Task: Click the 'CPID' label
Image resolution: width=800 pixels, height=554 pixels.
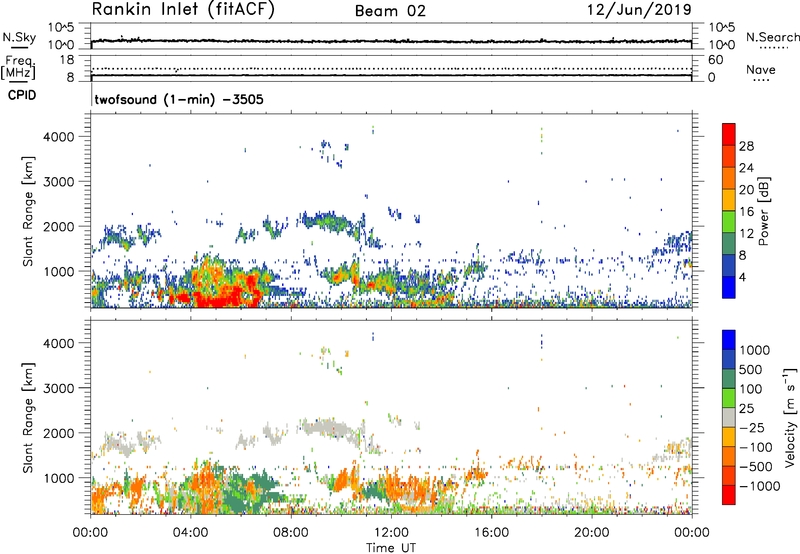Action: tap(22, 95)
